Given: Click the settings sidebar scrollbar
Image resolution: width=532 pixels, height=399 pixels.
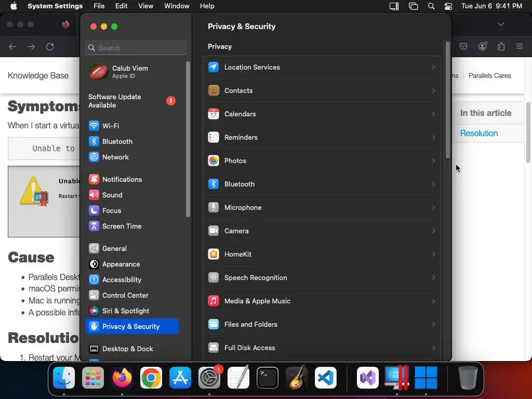Looking at the screenshot, I should (188, 139).
